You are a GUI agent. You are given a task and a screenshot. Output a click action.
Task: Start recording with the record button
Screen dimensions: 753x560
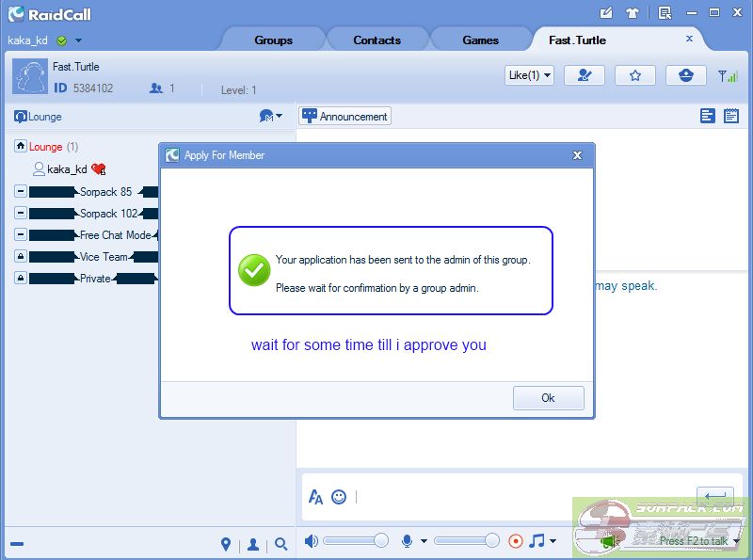click(515, 541)
